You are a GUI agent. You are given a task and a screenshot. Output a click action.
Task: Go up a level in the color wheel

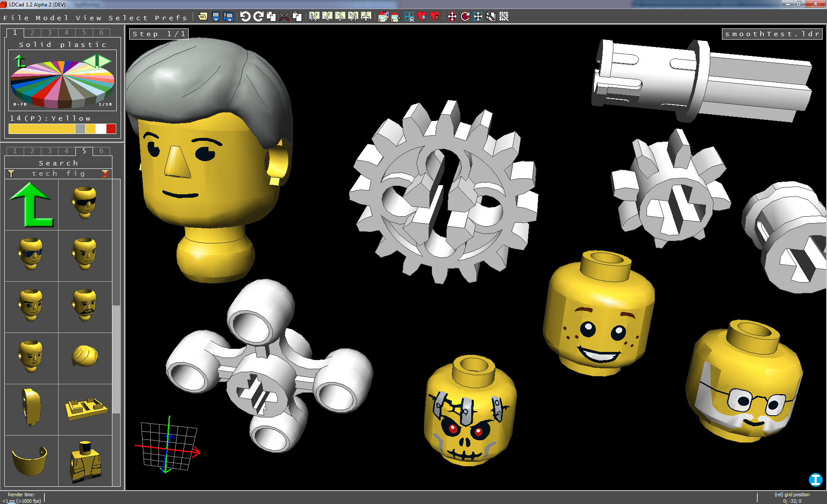(x=19, y=61)
